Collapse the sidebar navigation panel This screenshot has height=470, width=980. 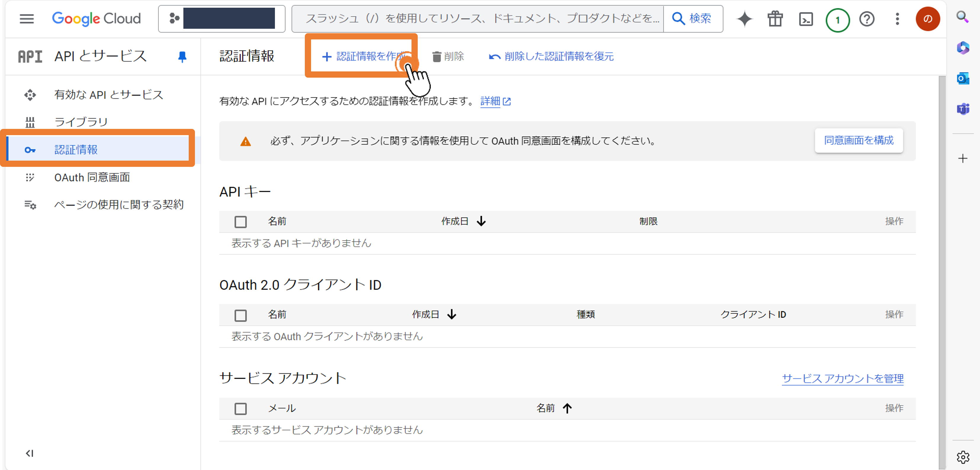pyautogui.click(x=30, y=453)
